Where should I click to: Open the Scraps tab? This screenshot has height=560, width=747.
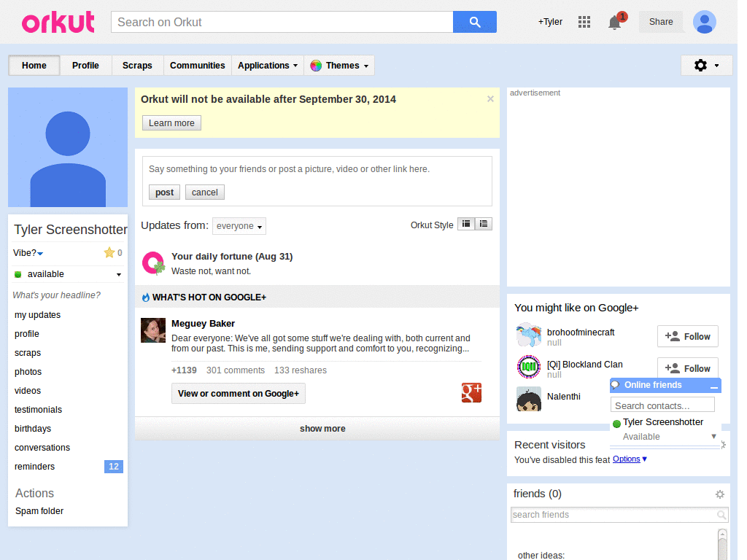[x=137, y=66]
